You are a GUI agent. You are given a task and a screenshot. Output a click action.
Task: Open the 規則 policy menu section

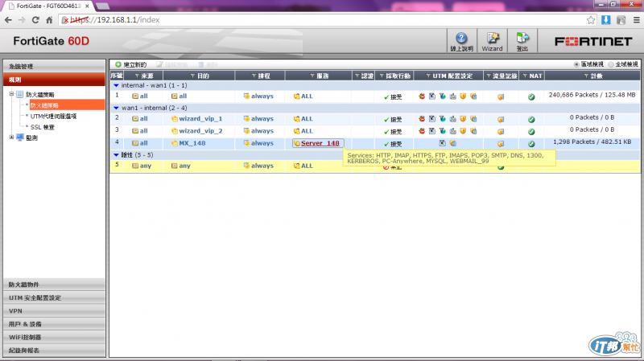pyautogui.click(x=54, y=80)
